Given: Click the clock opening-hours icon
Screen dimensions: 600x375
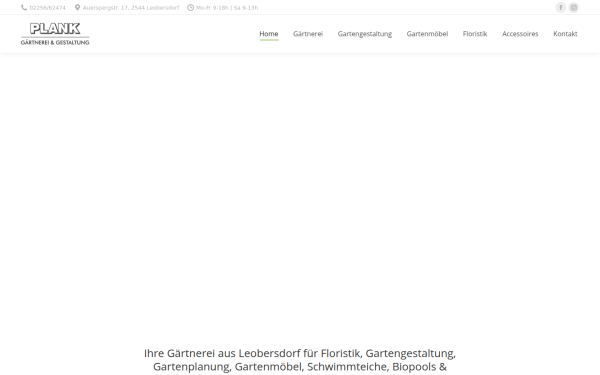Looking at the screenshot, I should [x=191, y=7].
